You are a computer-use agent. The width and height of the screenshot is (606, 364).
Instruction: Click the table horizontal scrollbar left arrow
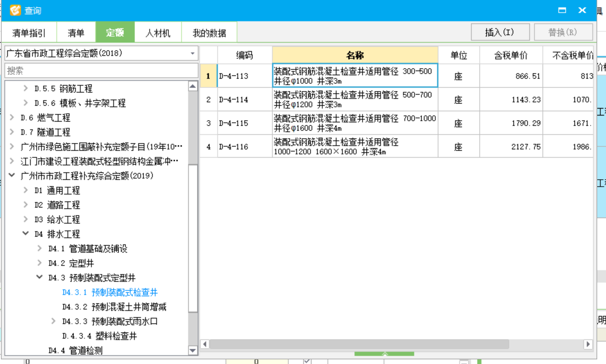coord(205,344)
